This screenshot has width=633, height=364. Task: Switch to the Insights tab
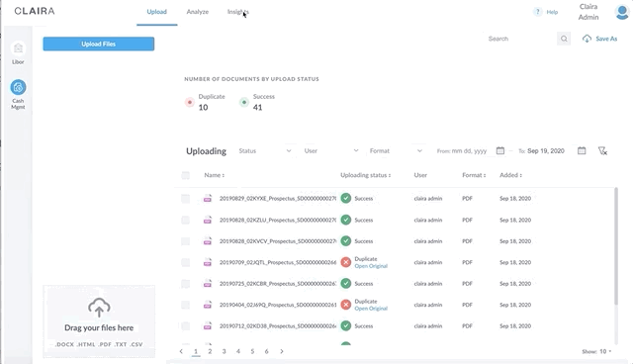tap(237, 12)
